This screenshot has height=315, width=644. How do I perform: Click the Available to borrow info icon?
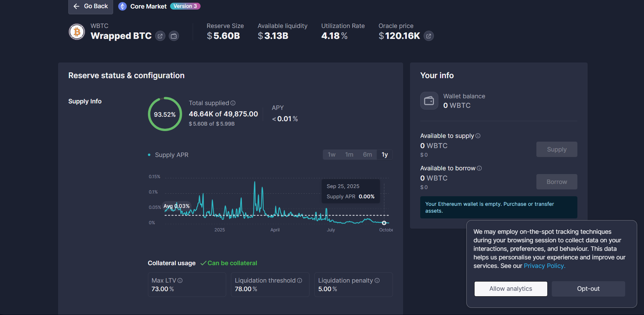479,168
